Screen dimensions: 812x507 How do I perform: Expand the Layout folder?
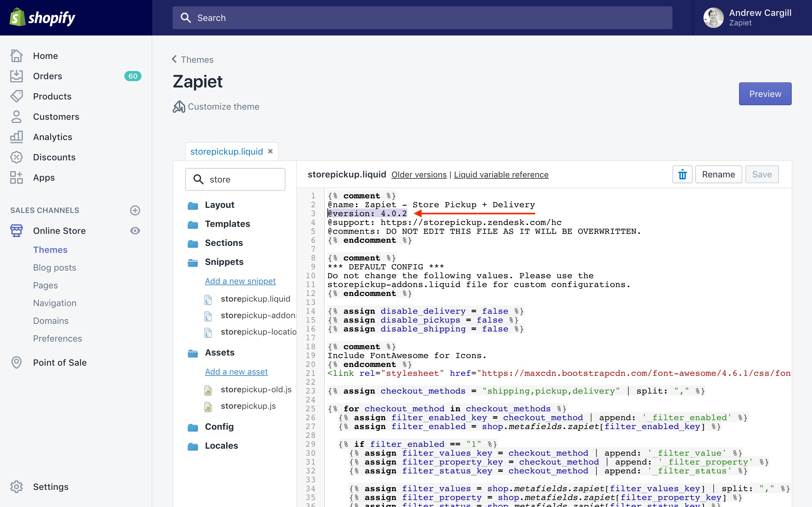(x=219, y=205)
